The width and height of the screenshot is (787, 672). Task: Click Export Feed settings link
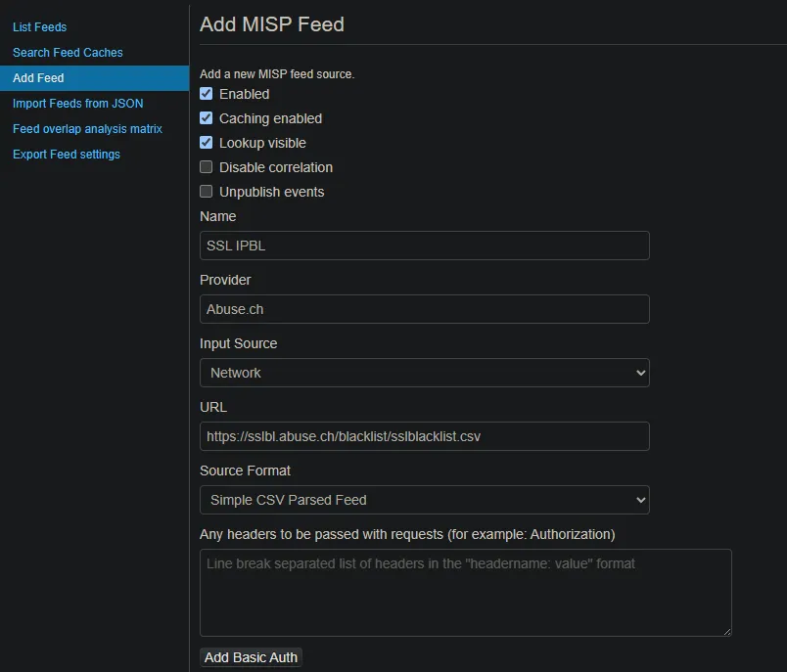[67, 155]
